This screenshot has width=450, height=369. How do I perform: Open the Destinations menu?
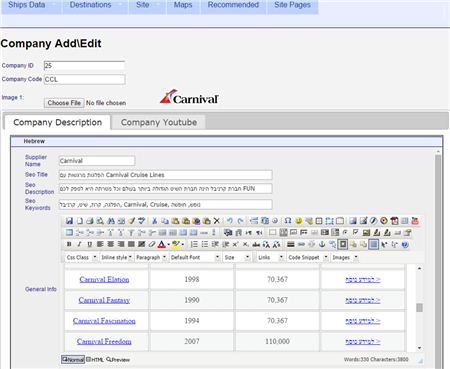pos(95,6)
